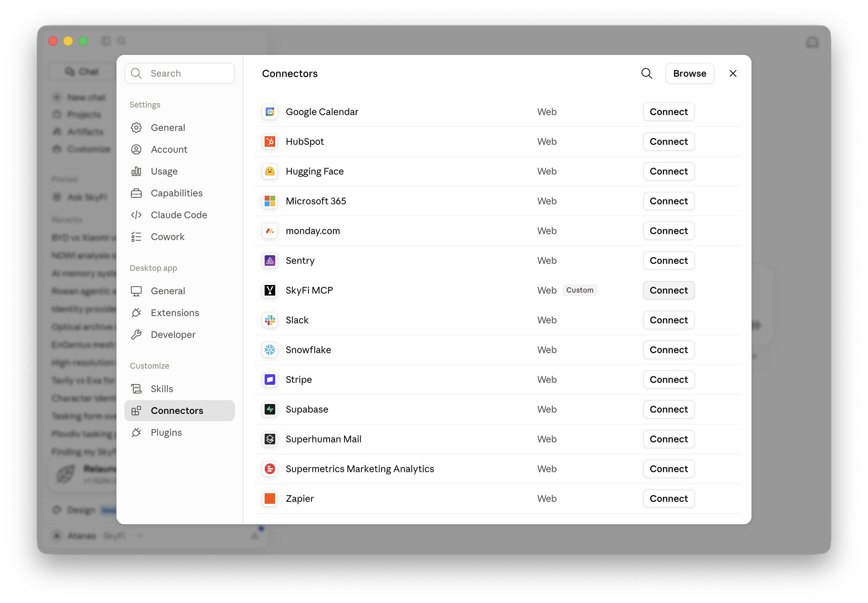Open Account settings

point(180,150)
